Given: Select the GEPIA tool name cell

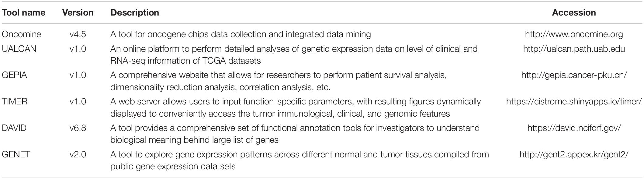Looking at the screenshot, I should (14, 75).
